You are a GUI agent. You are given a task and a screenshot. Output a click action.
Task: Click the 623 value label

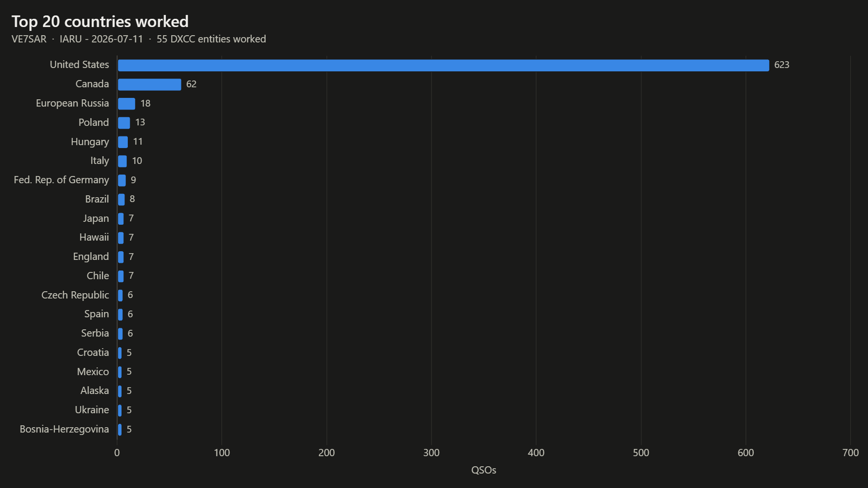(782, 65)
